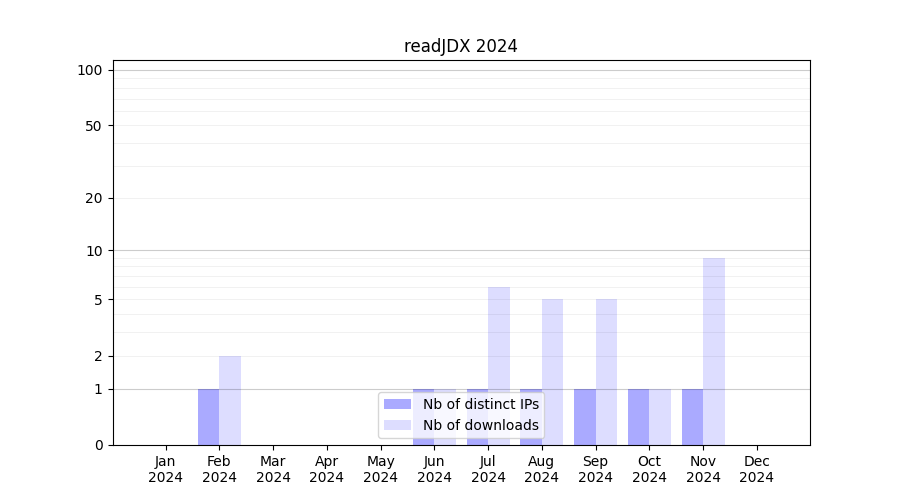Click the Feb 2024 distinct IPs bar

[x=208, y=417]
